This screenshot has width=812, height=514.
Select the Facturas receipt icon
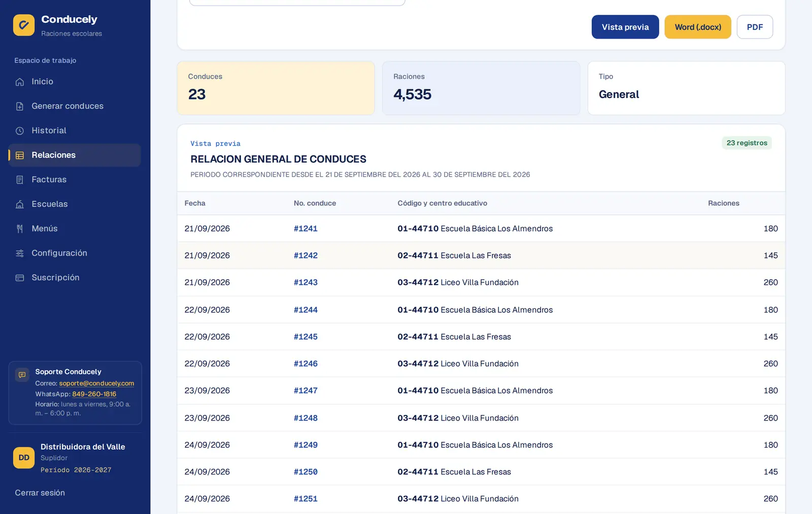(20, 180)
